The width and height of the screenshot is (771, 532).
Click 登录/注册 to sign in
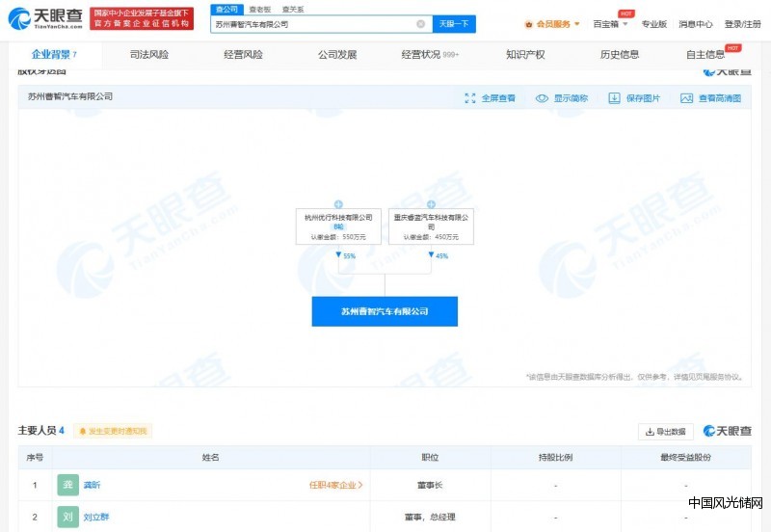[742, 24]
